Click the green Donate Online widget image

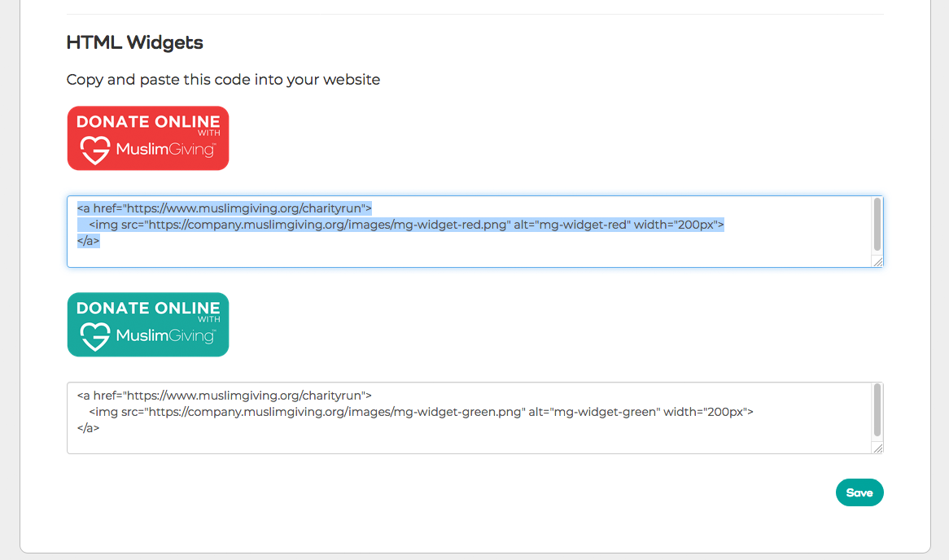[x=148, y=325]
